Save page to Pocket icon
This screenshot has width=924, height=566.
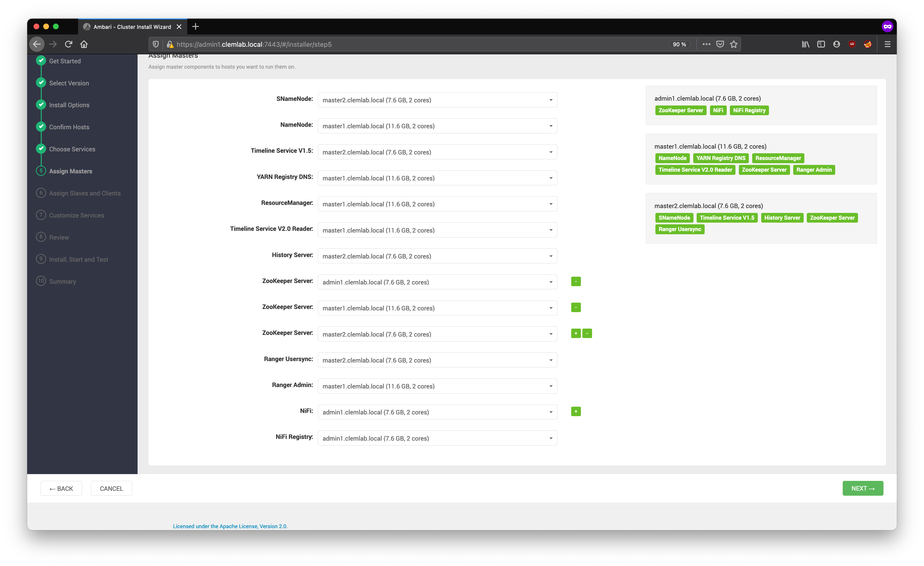coord(720,44)
